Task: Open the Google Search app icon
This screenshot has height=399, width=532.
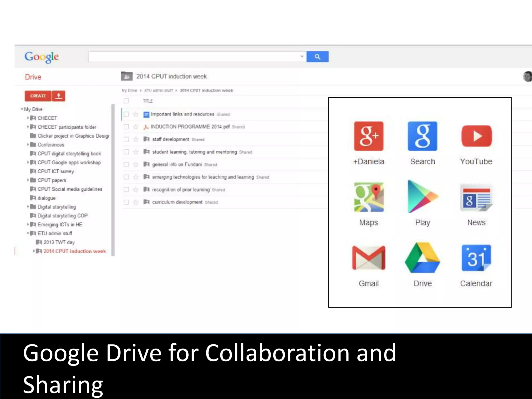Action: [422, 136]
